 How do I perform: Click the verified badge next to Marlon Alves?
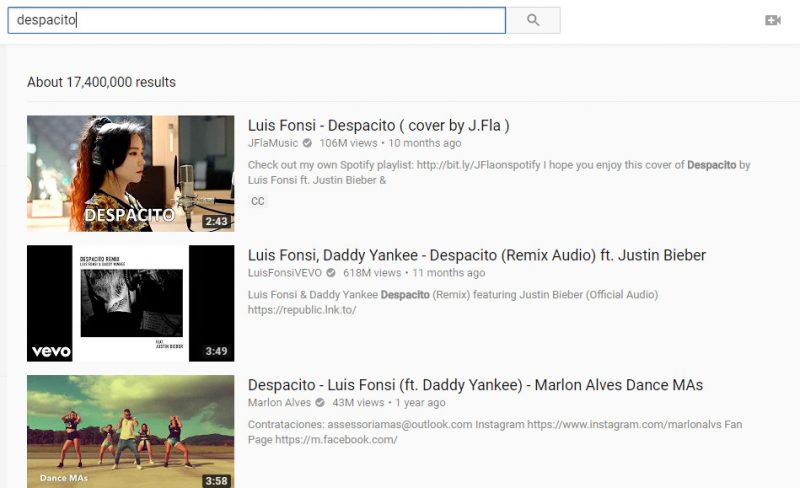point(320,402)
